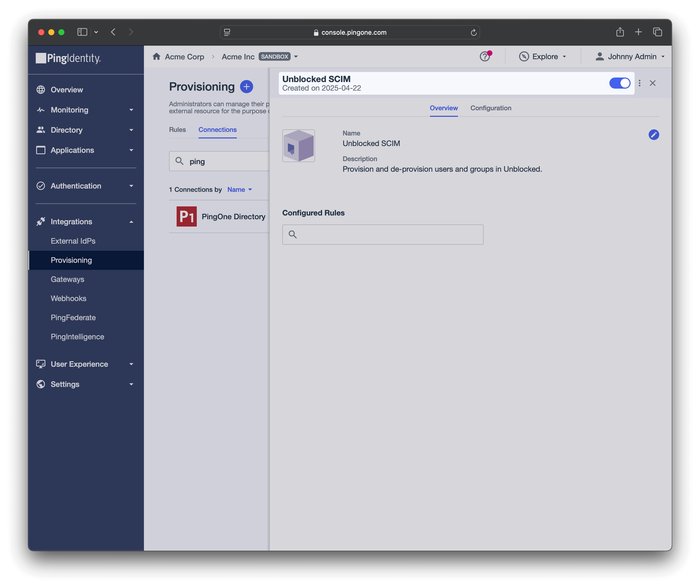Expand the Settings menu
Viewport: 700px width, 588px height.
pos(131,384)
